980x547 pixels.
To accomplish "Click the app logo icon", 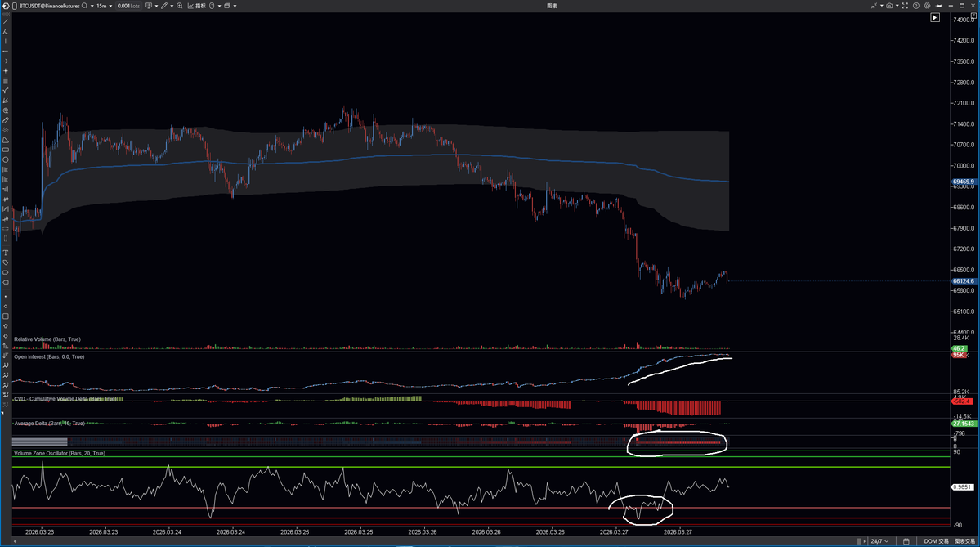I will click(7, 6).
